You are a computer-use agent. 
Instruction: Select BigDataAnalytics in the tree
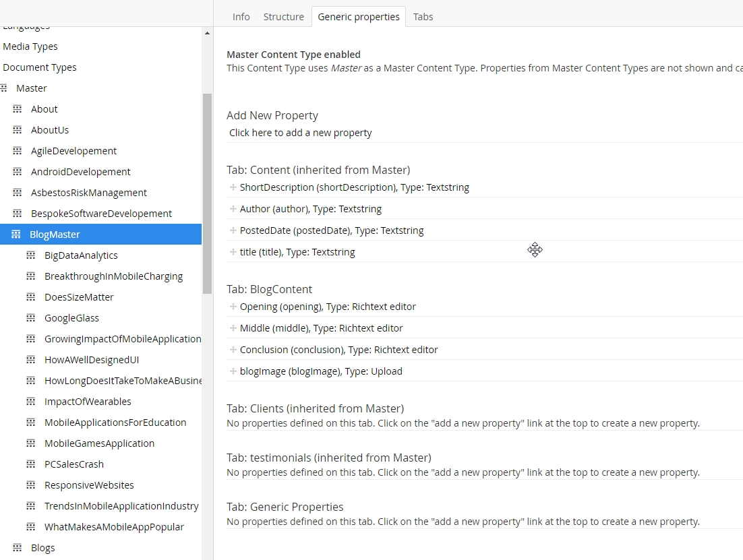coord(81,255)
